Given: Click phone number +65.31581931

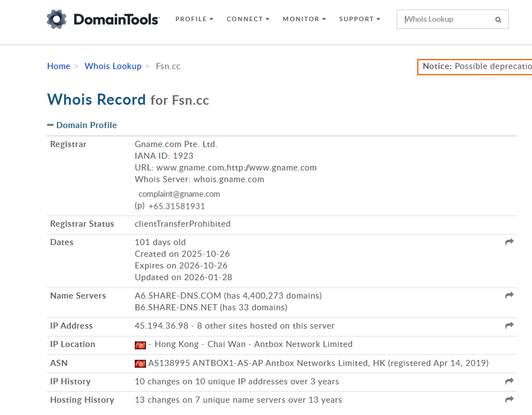Looking at the screenshot, I should pos(177,206).
